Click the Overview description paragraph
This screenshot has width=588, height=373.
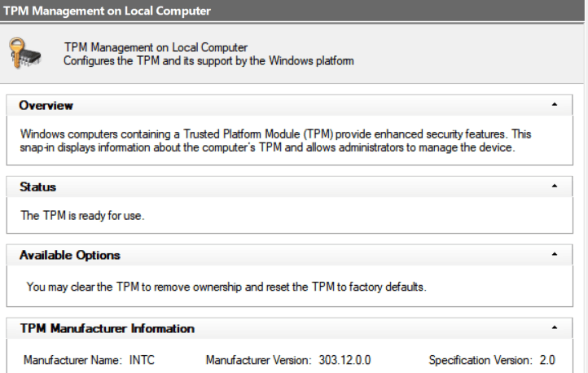point(275,141)
